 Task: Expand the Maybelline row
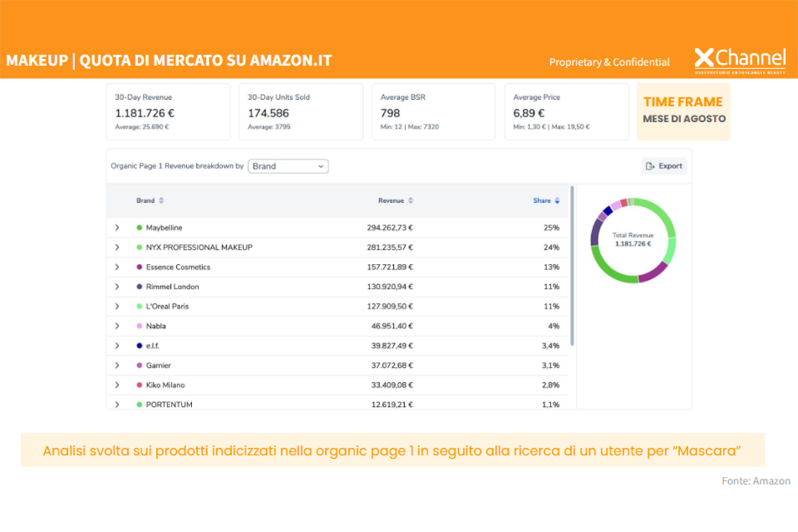[117, 227]
